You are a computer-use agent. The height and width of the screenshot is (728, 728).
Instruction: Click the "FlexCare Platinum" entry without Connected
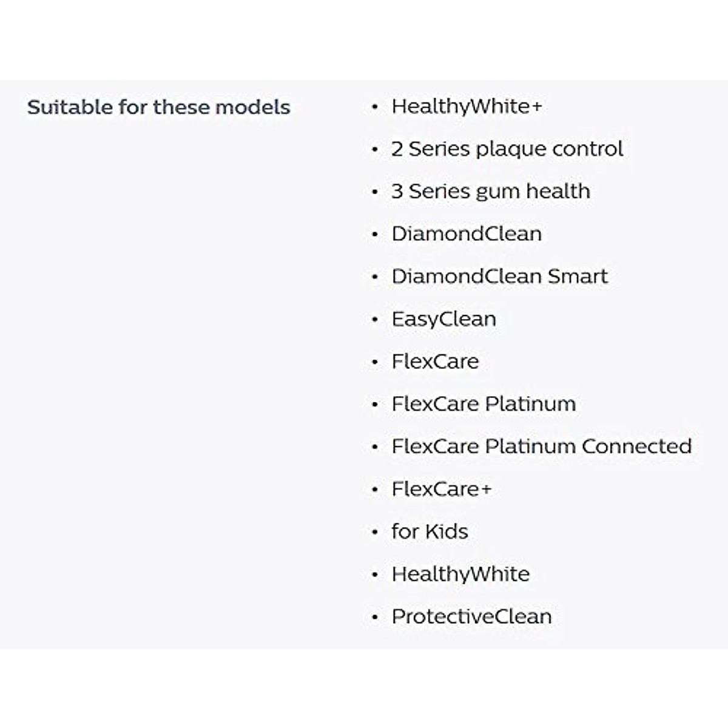484,404
